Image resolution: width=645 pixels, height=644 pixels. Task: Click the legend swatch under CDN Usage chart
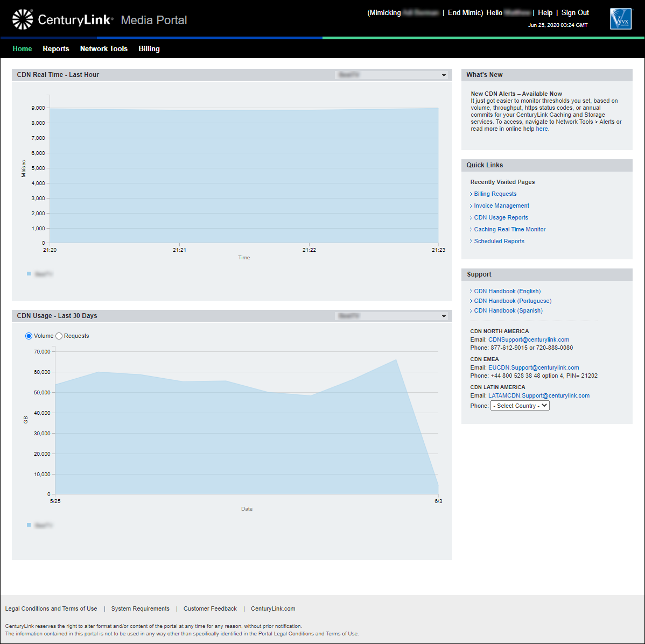point(29,525)
